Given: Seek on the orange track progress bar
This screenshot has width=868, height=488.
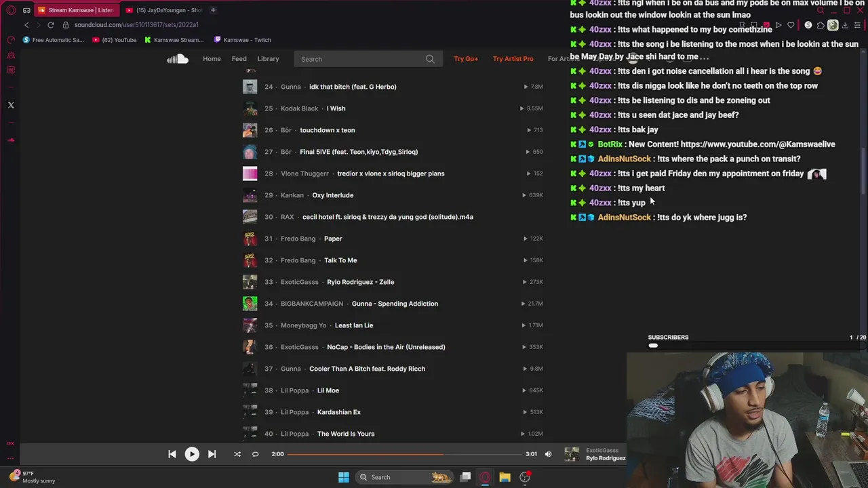Looking at the screenshot, I should (404, 454).
